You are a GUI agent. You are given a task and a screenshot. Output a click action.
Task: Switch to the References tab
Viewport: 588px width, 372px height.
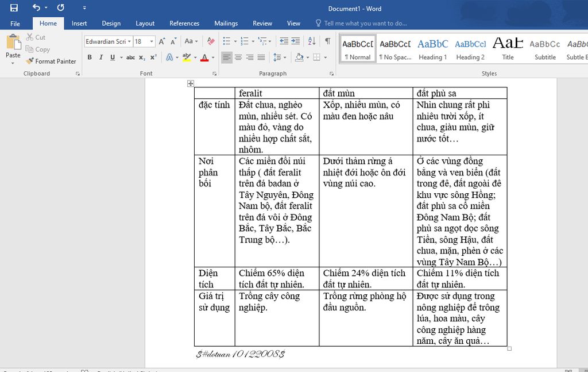point(184,23)
